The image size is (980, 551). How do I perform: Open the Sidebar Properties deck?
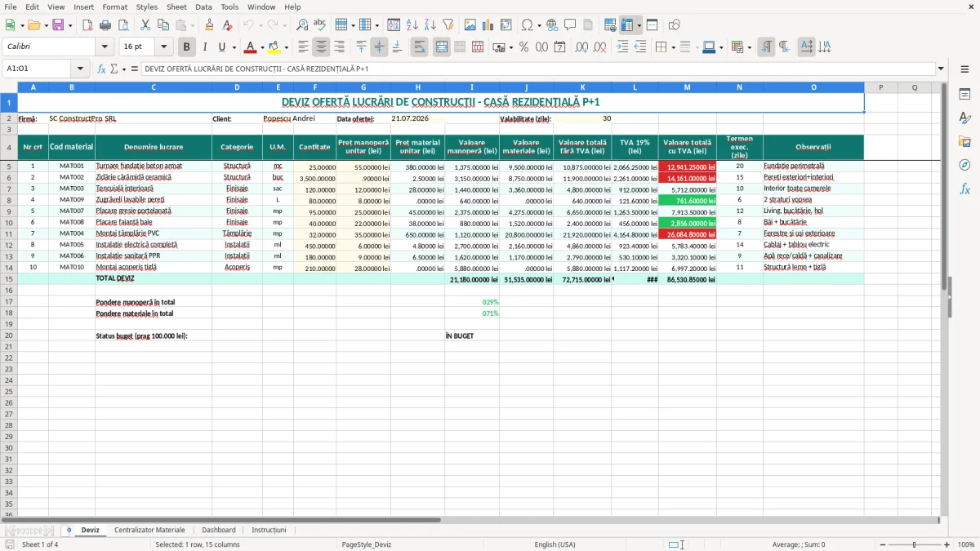(964, 95)
